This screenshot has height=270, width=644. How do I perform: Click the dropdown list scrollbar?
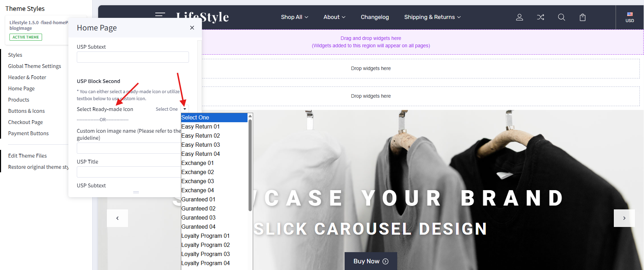point(250,165)
